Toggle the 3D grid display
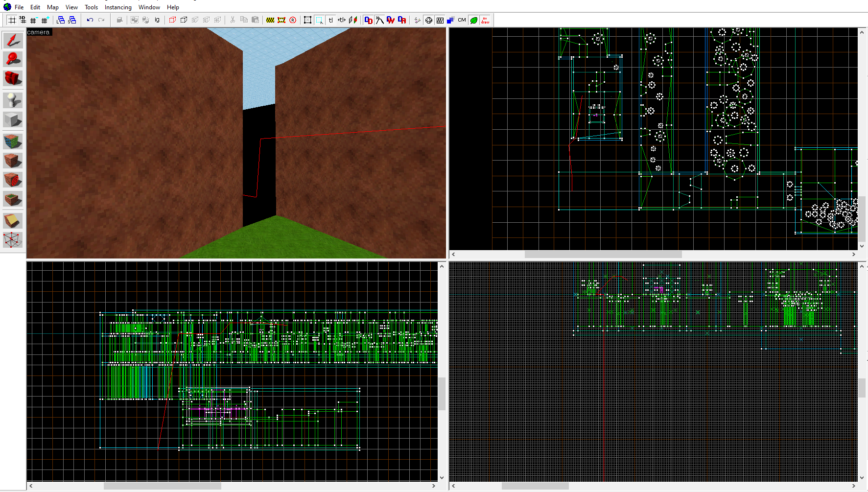The height and width of the screenshot is (492, 868). pyautogui.click(x=23, y=20)
